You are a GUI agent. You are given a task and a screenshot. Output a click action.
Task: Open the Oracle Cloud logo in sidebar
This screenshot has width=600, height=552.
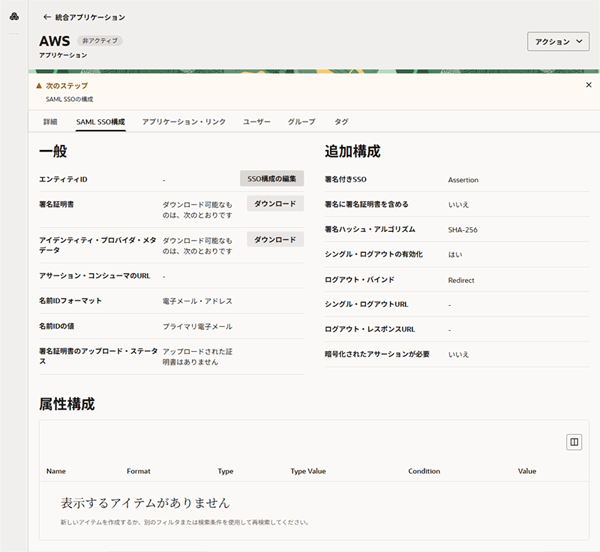coord(14,16)
